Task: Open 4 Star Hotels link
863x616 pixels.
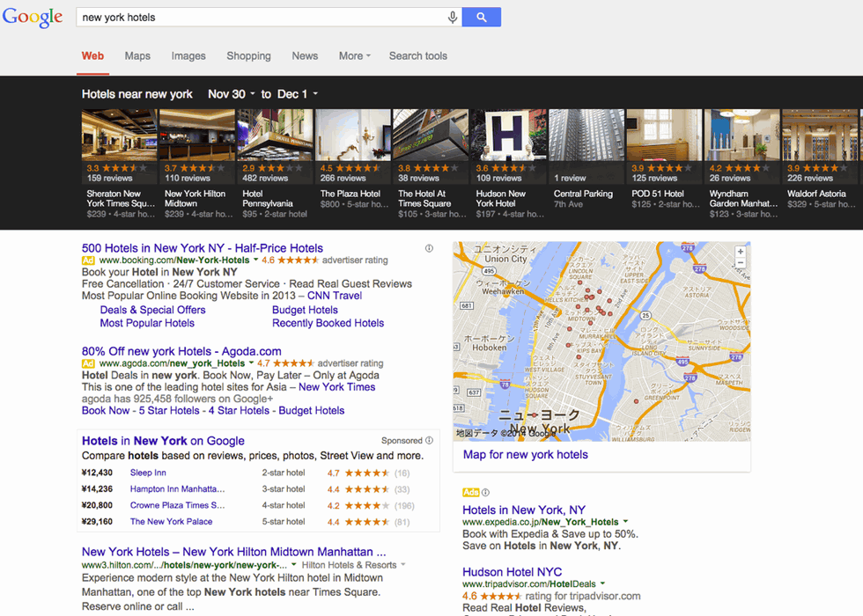Action: (239, 410)
